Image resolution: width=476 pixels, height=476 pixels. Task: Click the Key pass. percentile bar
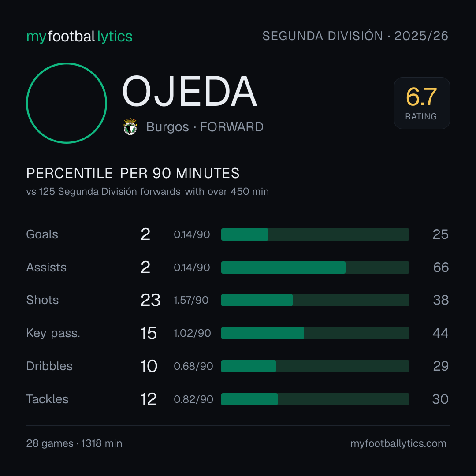315,333
